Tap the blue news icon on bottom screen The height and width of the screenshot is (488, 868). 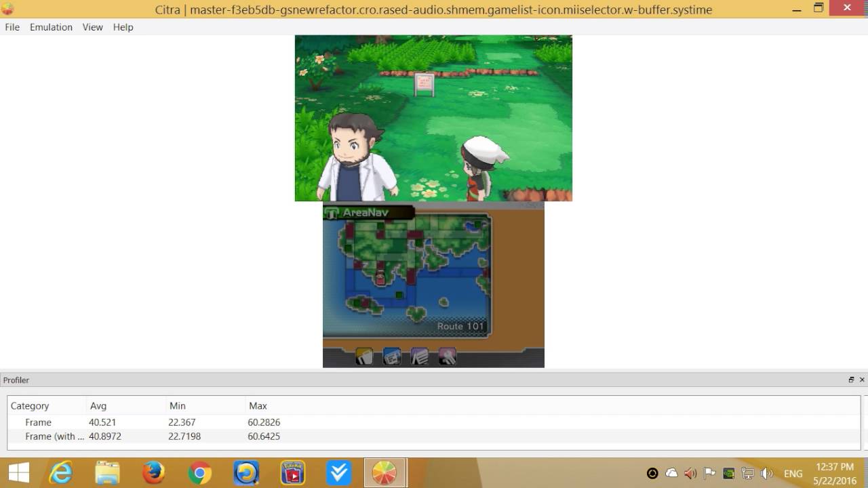392,357
